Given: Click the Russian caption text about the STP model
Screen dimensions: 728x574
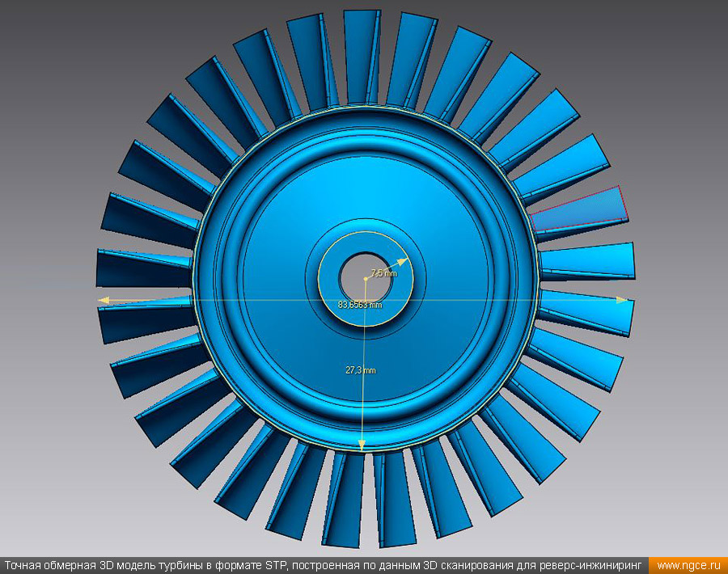Looking at the screenshot, I should 324,565.
